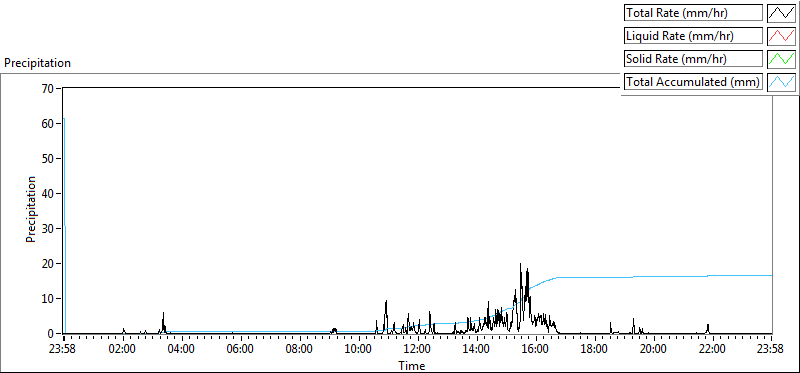Click the 10:00 x-axis time label

click(359, 350)
